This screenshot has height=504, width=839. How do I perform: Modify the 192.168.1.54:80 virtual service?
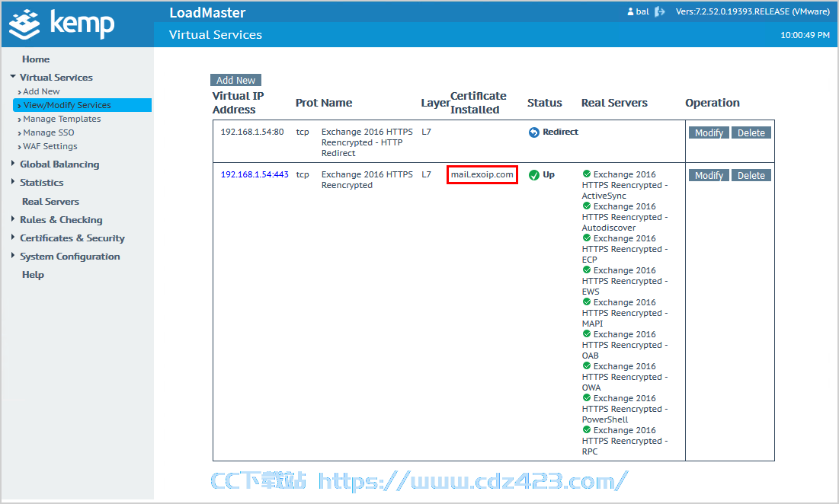point(709,132)
